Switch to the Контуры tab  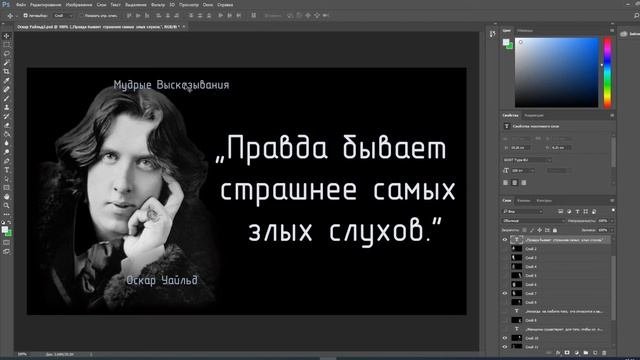click(544, 200)
